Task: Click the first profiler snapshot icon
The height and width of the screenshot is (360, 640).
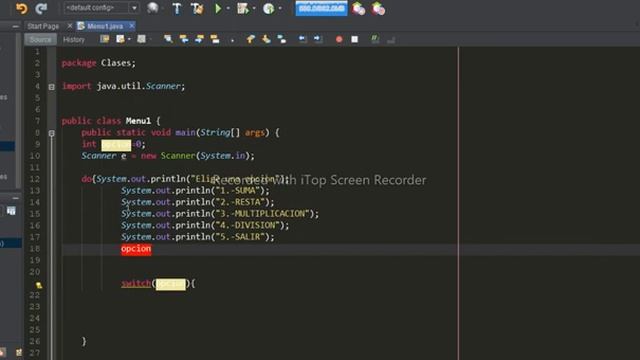Action: point(358,9)
